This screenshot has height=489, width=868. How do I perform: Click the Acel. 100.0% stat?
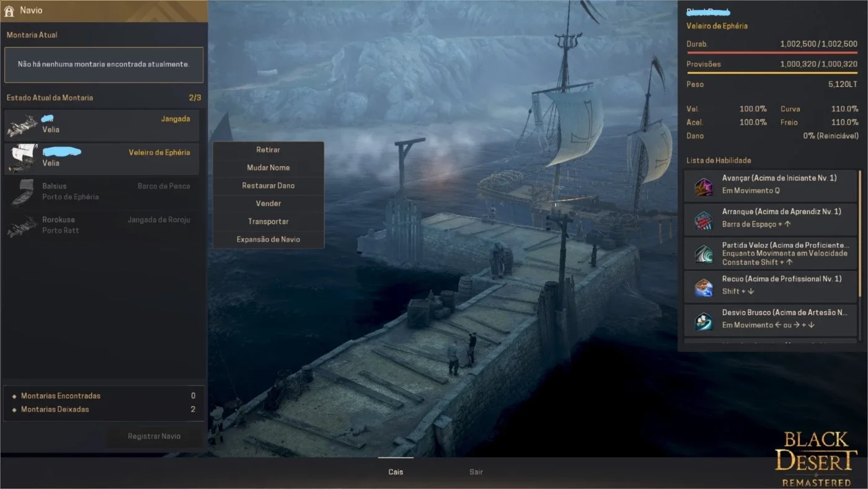point(727,122)
